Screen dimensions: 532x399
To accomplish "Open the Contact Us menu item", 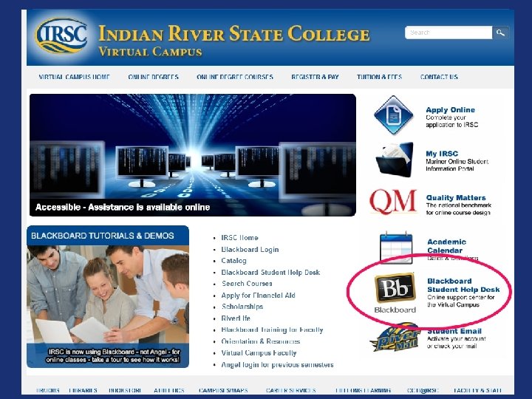I will coord(439,77).
